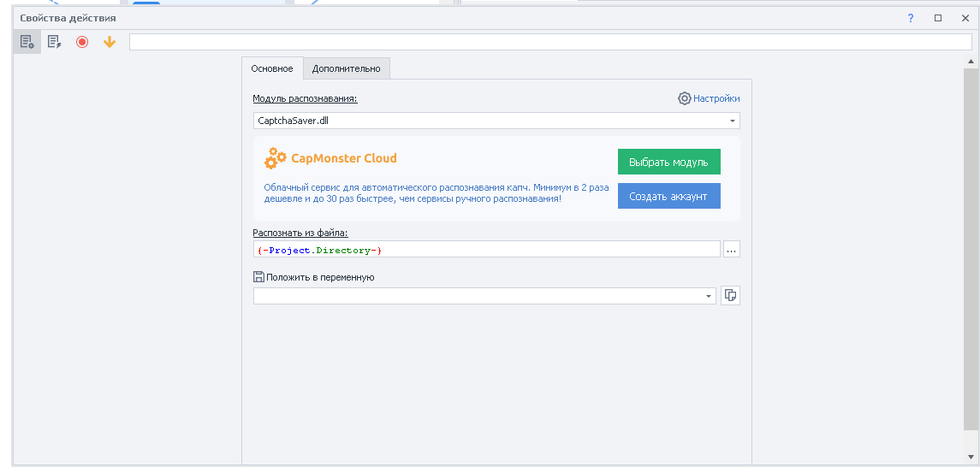Open the Настройки link
The height and width of the screenshot is (467, 980).
pos(716,98)
